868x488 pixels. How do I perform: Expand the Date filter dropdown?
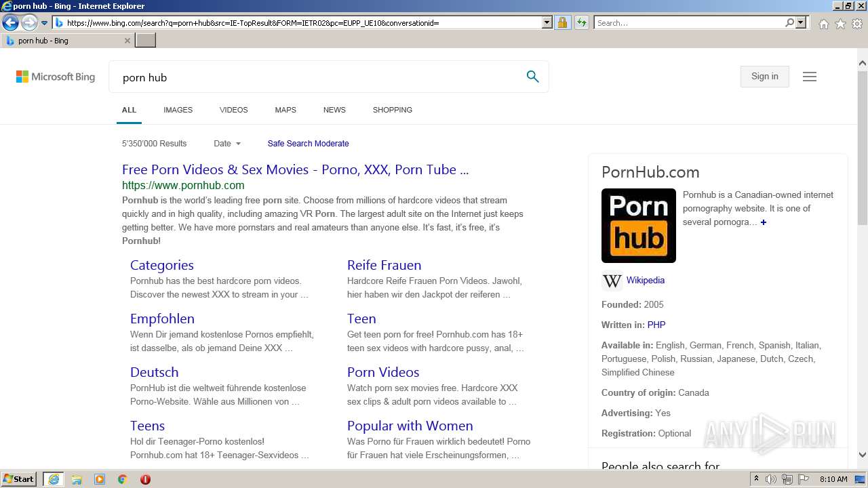(x=227, y=144)
